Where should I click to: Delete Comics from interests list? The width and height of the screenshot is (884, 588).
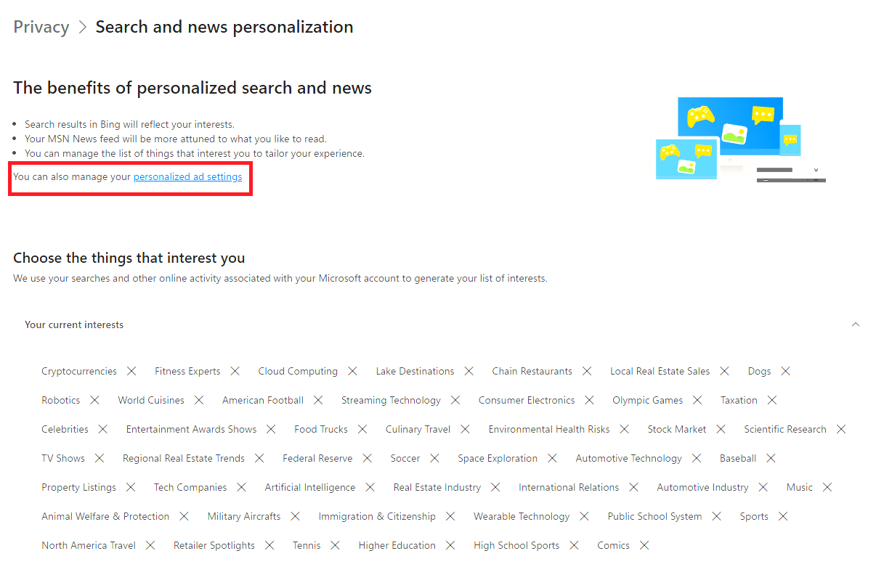coord(644,545)
